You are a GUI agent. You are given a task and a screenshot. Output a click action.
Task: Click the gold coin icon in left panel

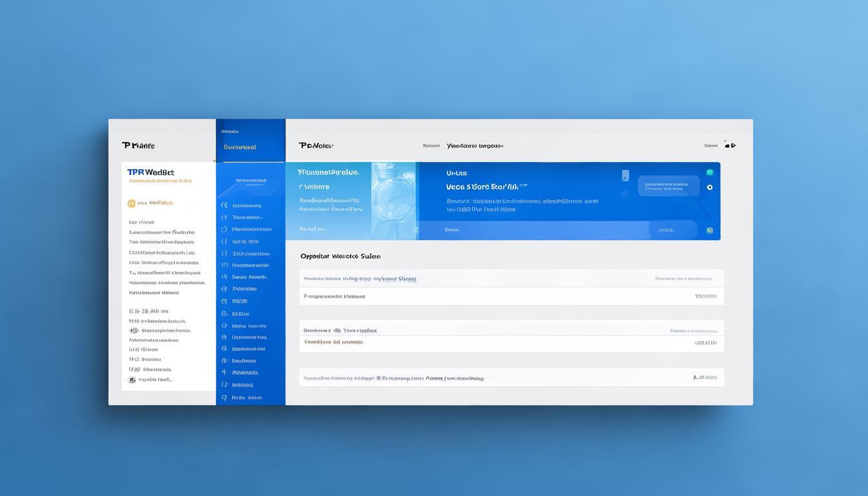tap(132, 203)
